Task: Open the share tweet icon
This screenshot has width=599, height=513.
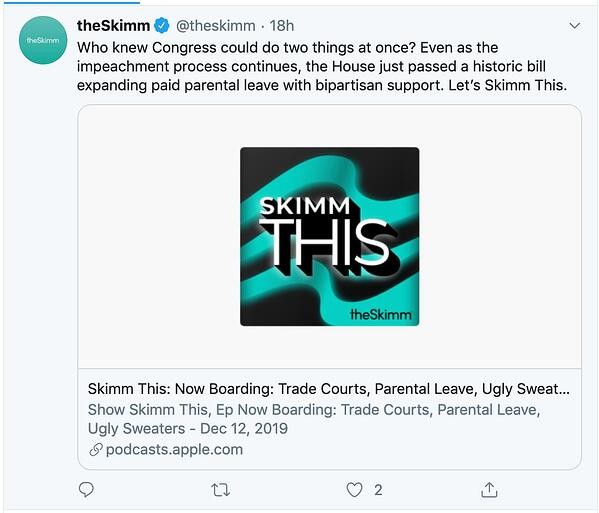Action: pyautogui.click(x=489, y=489)
